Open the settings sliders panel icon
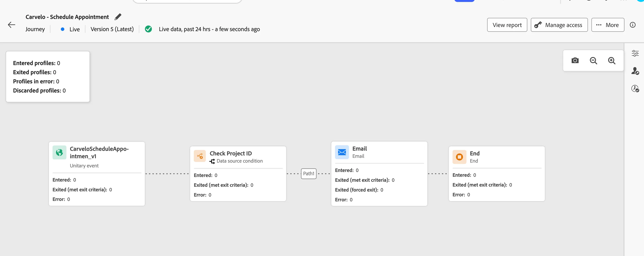The width and height of the screenshot is (644, 256). 635,53
